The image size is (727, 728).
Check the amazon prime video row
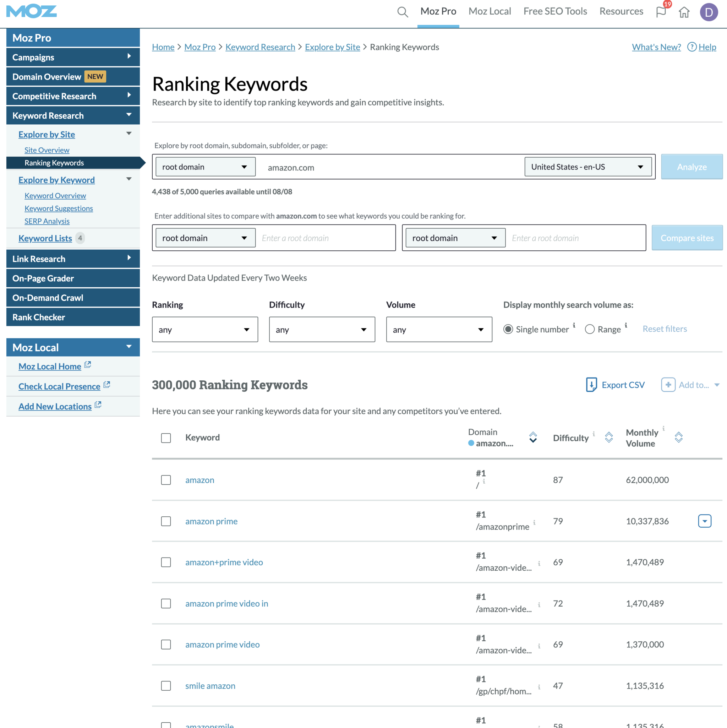[x=166, y=645]
